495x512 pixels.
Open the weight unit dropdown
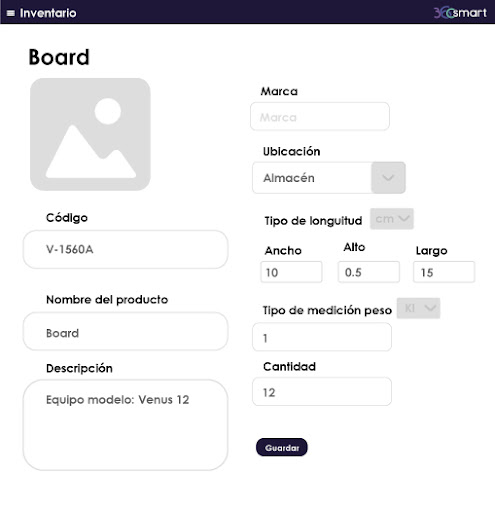tap(418, 308)
